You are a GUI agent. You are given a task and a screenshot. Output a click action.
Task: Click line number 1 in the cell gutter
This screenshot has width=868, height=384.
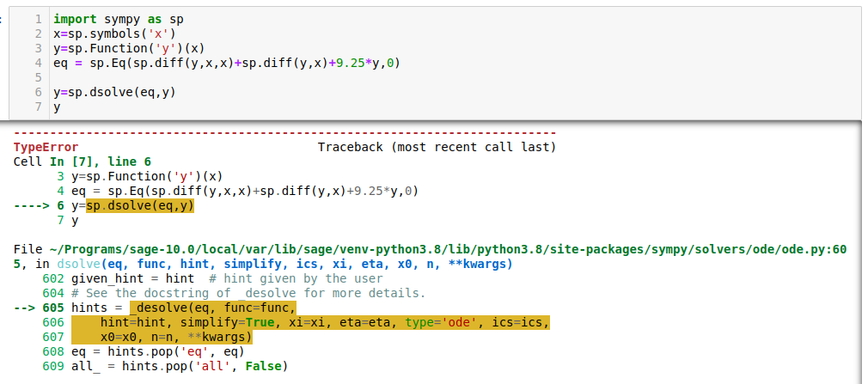tap(40, 18)
